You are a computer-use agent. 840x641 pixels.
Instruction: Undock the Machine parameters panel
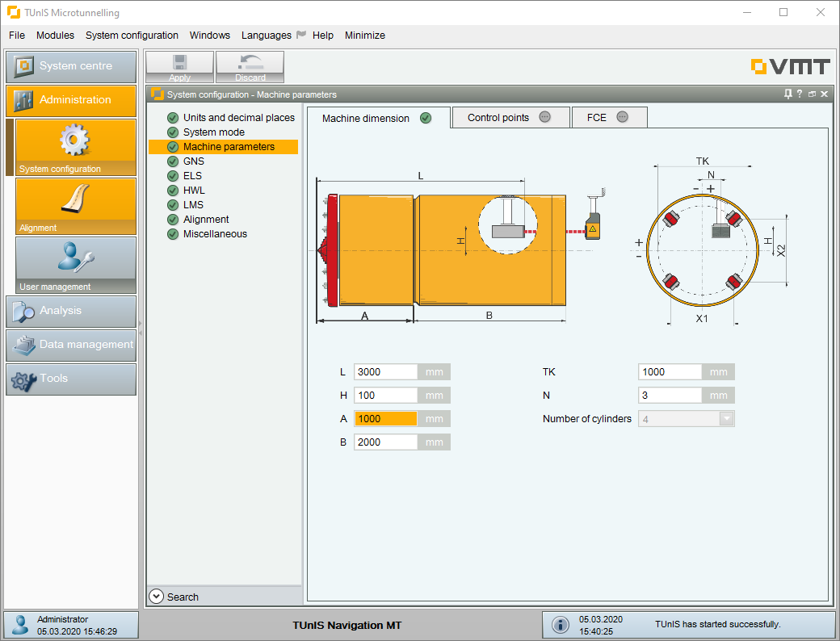[813, 94]
